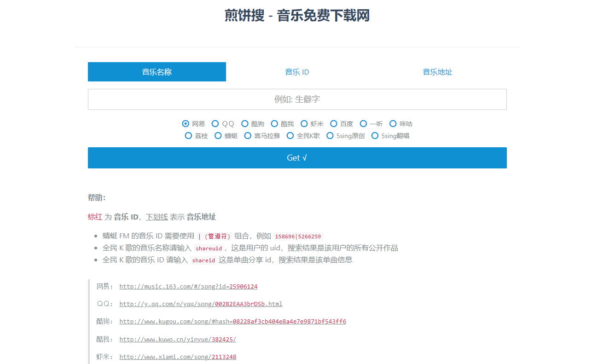Choose the QQ music source

(x=215, y=123)
